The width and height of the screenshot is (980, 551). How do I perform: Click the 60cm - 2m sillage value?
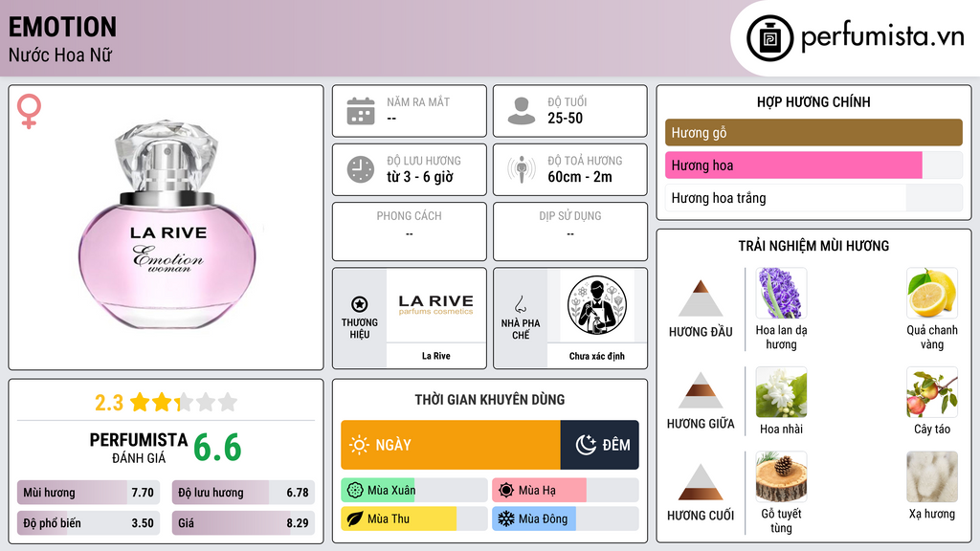580,177
